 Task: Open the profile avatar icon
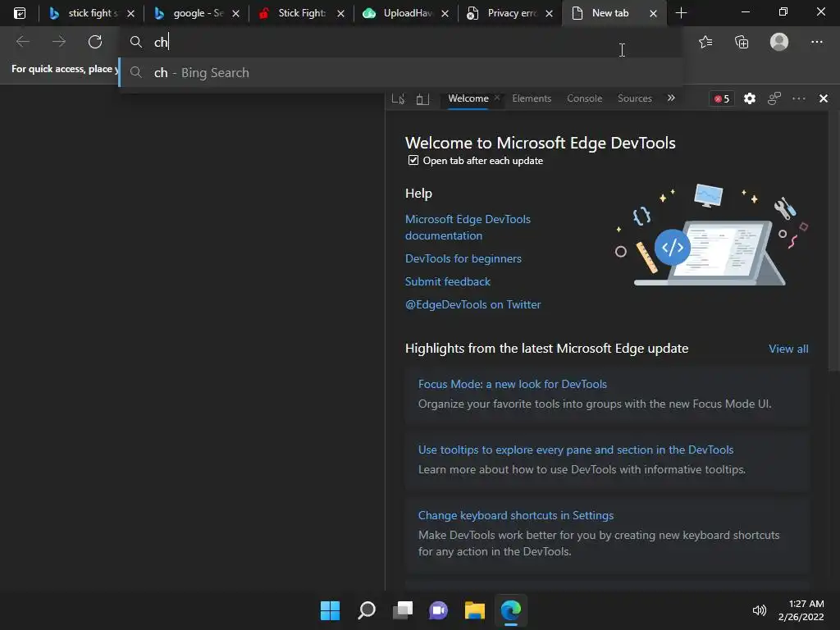tap(779, 42)
